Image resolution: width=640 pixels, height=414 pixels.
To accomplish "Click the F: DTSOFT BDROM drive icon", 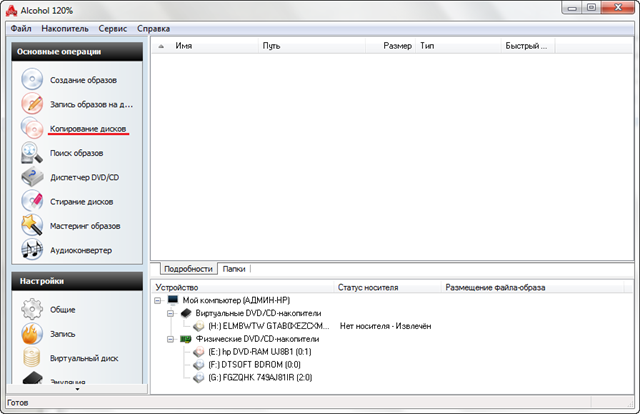I will [199, 364].
